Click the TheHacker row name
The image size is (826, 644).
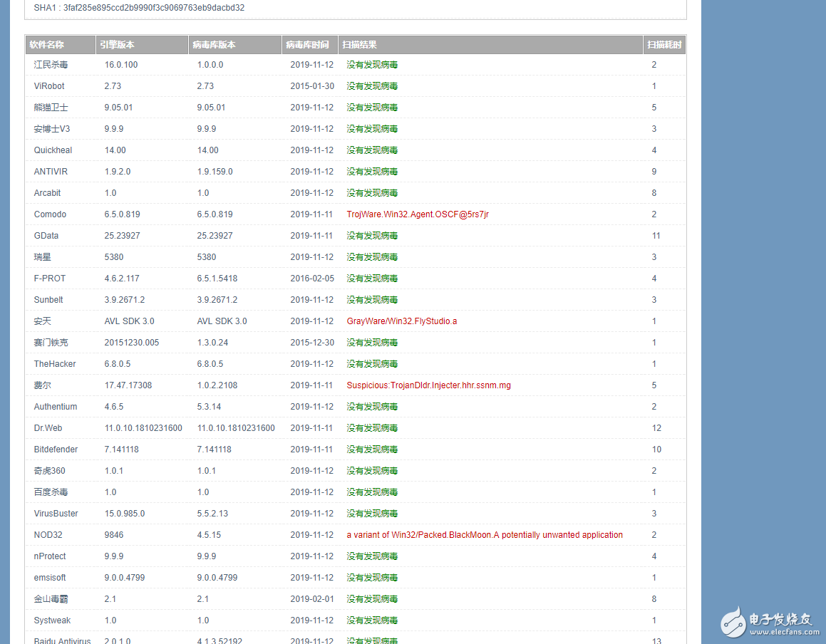click(55, 364)
